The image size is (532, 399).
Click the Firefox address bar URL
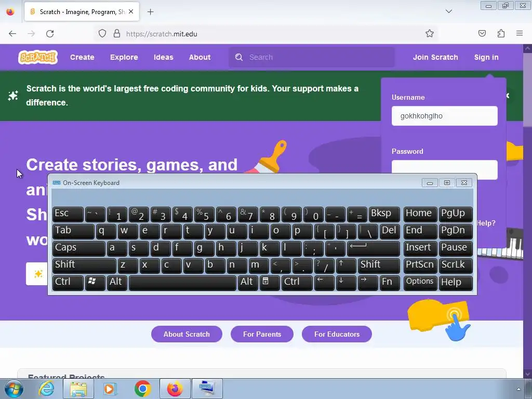[x=162, y=34]
